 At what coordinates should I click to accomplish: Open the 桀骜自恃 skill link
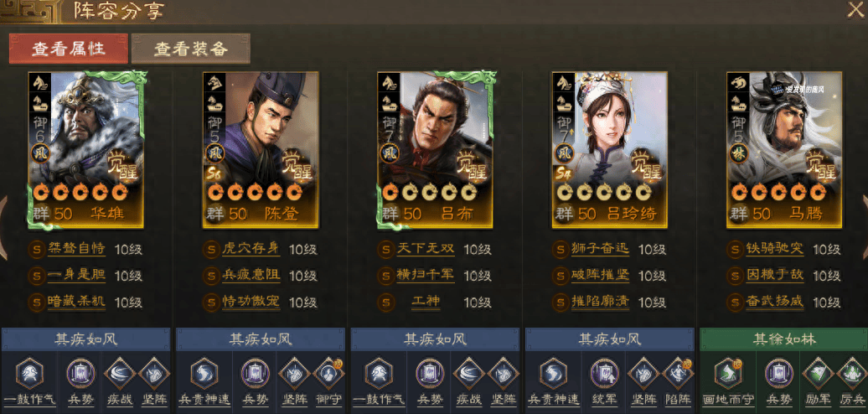(x=76, y=249)
